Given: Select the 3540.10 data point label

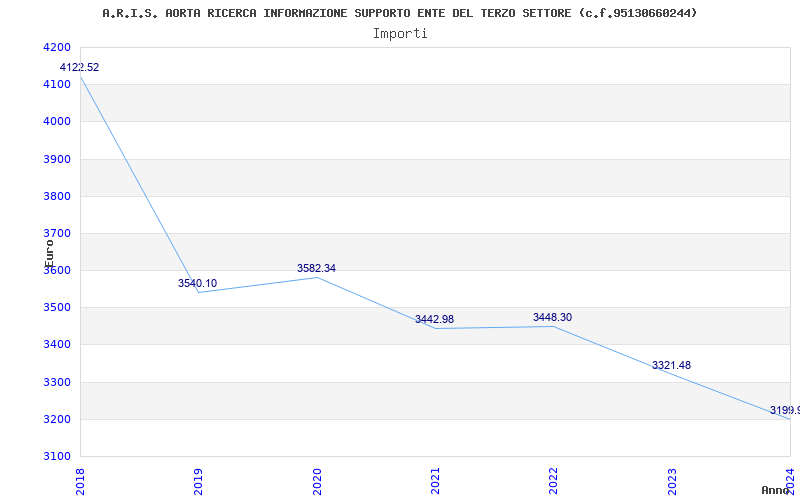Looking at the screenshot, I should coord(197,283).
